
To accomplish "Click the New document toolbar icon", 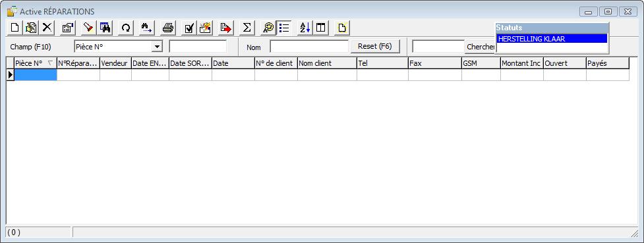I will [15, 28].
